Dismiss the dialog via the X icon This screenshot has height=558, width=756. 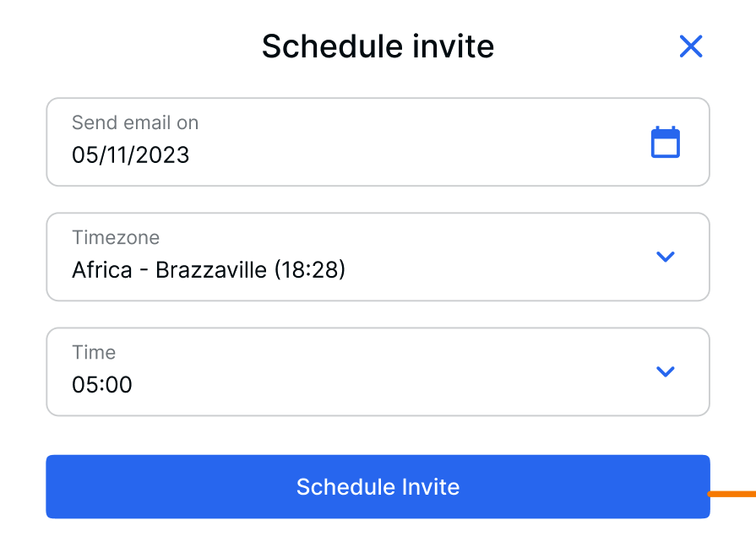(691, 46)
